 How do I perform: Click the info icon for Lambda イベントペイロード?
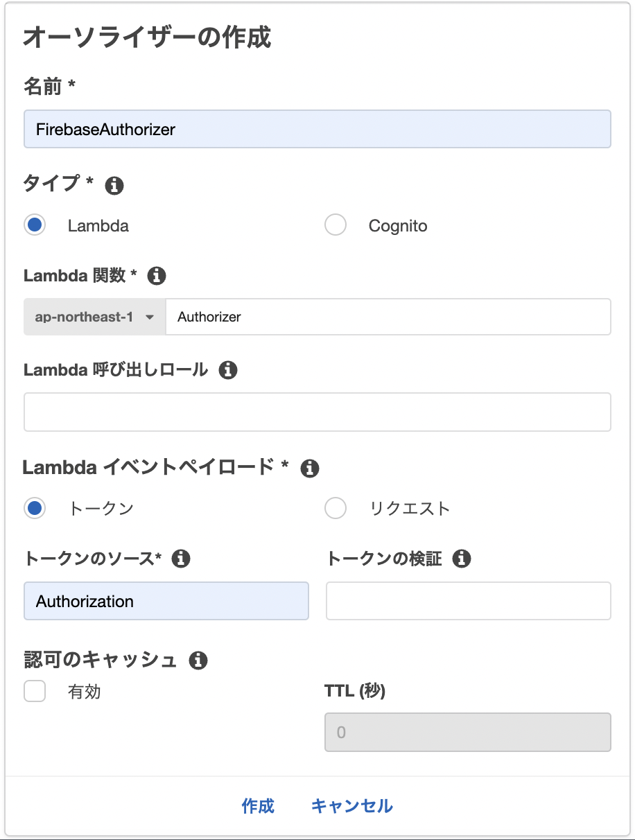310,468
